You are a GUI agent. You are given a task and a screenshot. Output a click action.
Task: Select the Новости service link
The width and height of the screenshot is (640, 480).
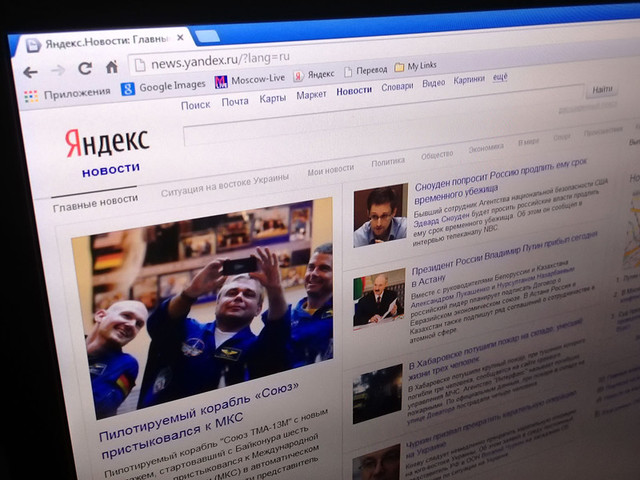pyautogui.click(x=354, y=91)
